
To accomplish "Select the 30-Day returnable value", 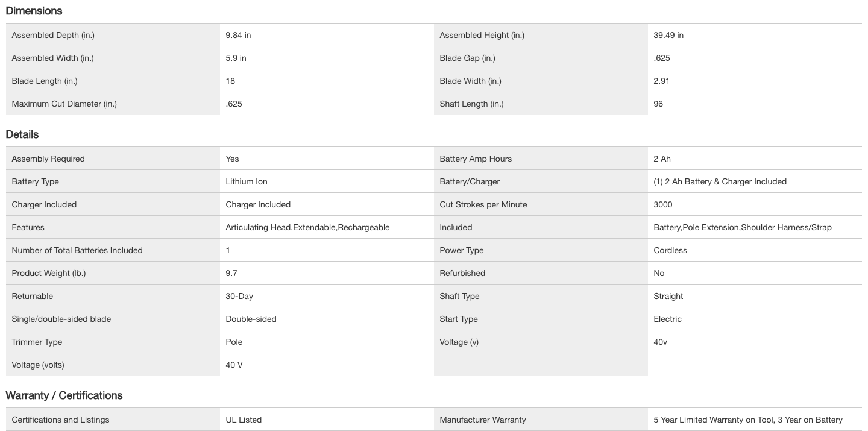I will point(239,297).
